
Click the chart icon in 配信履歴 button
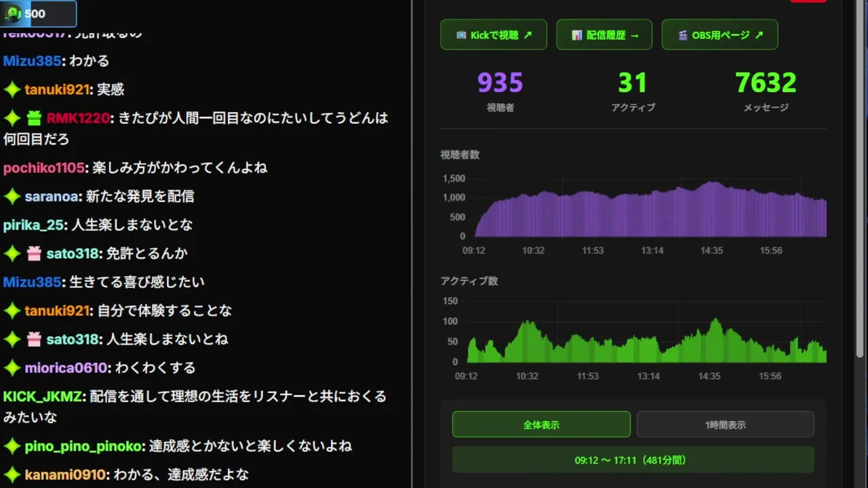[x=576, y=35]
